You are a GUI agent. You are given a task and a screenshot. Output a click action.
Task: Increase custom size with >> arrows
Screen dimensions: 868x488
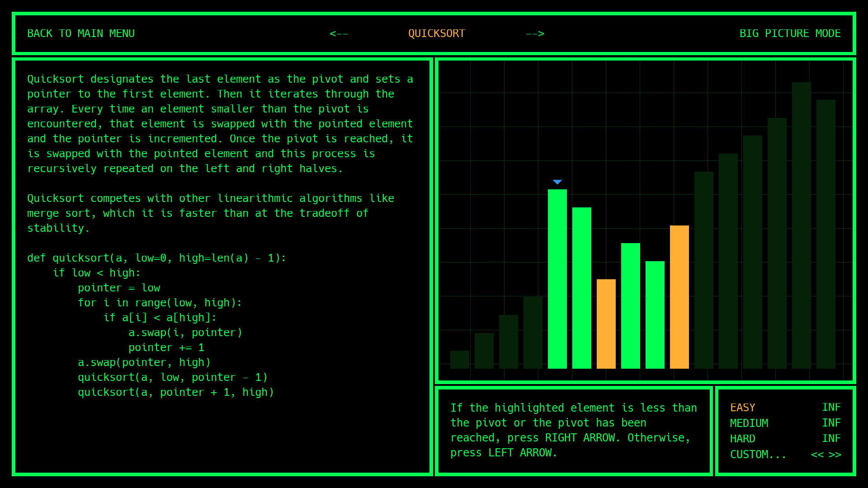835,455
